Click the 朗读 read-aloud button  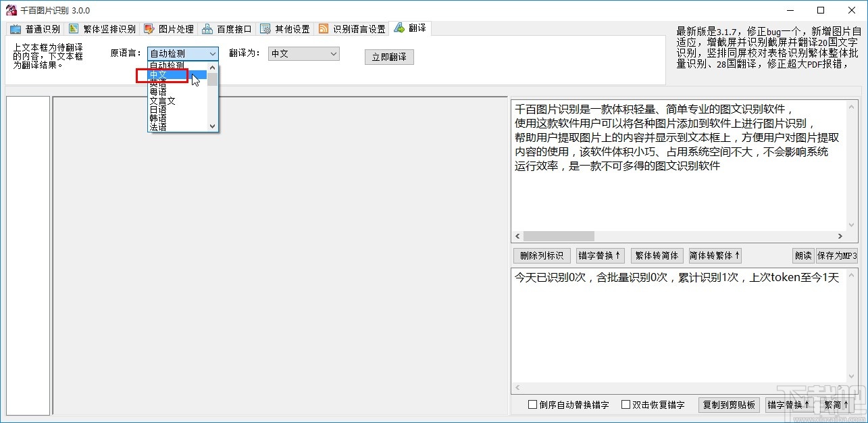[802, 255]
